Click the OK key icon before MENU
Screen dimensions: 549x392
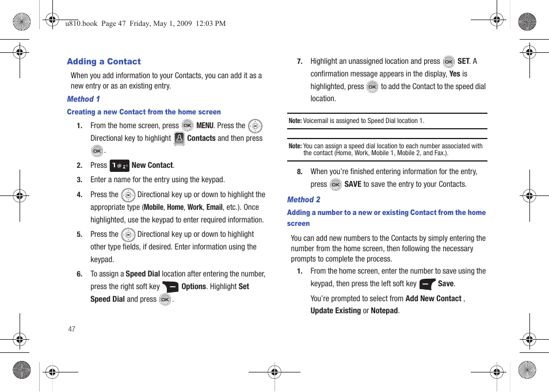(187, 125)
